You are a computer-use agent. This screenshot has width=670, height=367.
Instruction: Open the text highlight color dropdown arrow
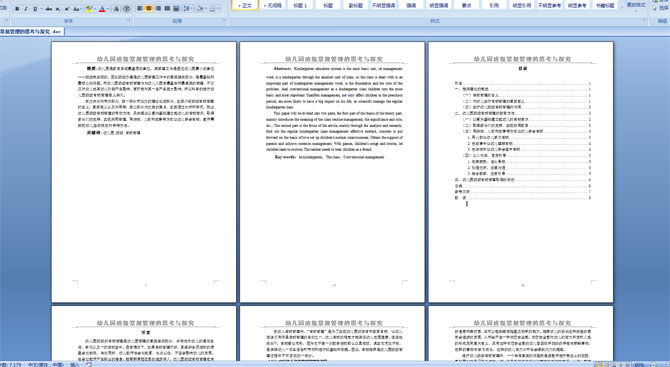[x=95, y=9]
